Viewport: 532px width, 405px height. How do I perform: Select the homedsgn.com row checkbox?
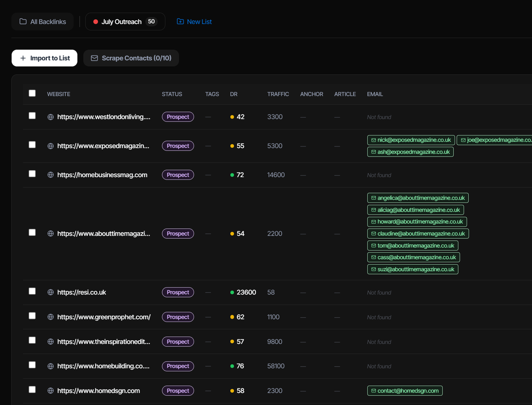tap(32, 389)
